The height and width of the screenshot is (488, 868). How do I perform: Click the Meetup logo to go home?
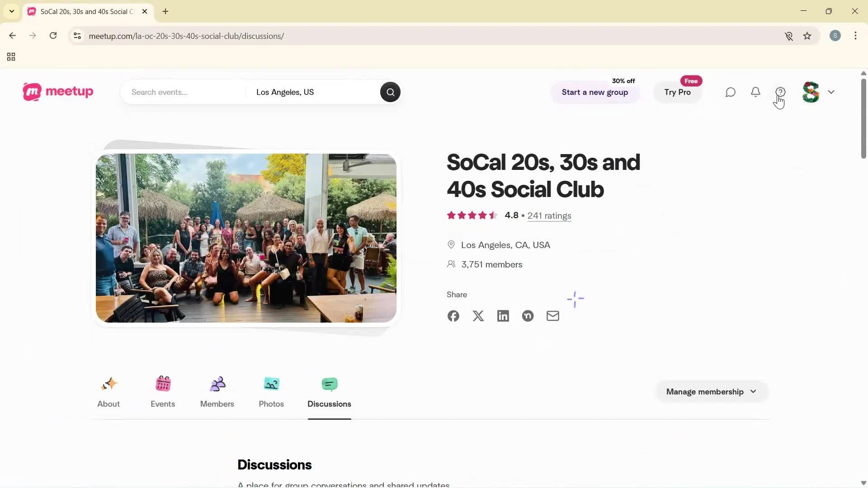pyautogui.click(x=57, y=92)
